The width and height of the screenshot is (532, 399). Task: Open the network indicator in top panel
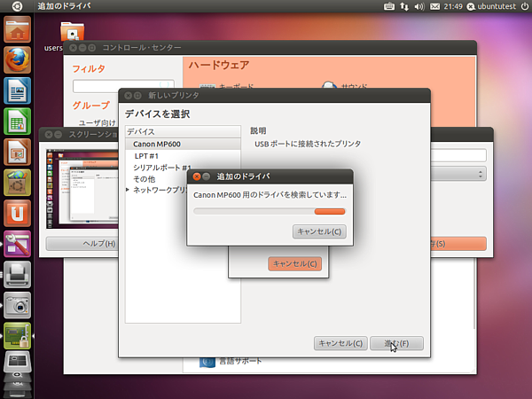[404, 6]
